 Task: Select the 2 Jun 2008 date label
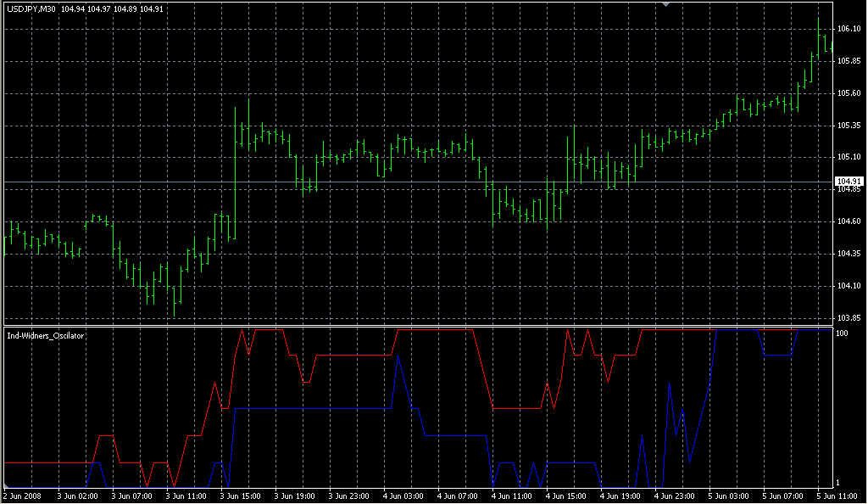click(x=23, y=496)
